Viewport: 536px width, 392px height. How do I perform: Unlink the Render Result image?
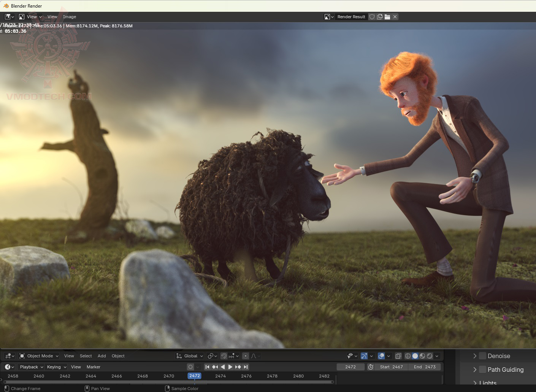tap(395, 17)
